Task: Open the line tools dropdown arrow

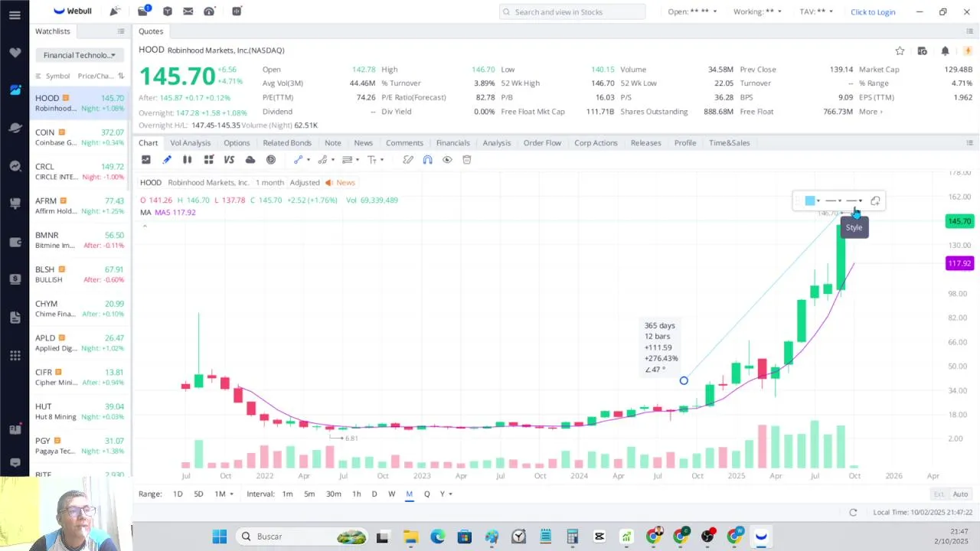Action: (310, 160)
